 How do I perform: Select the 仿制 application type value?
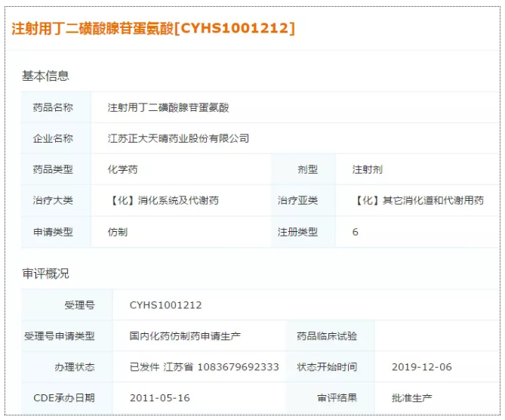pyautogui.click(x=118, y=232)
